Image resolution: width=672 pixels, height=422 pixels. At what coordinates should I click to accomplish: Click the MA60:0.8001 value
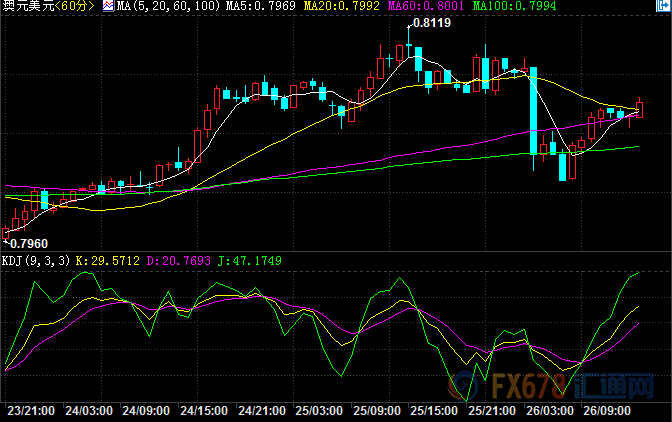point(426,6)
